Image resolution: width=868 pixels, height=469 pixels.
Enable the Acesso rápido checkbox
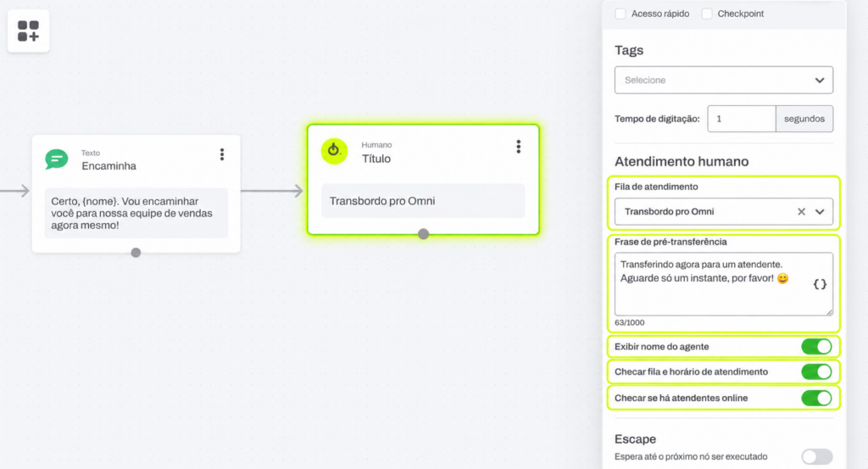pyautogui.click(x=620, y=14)
